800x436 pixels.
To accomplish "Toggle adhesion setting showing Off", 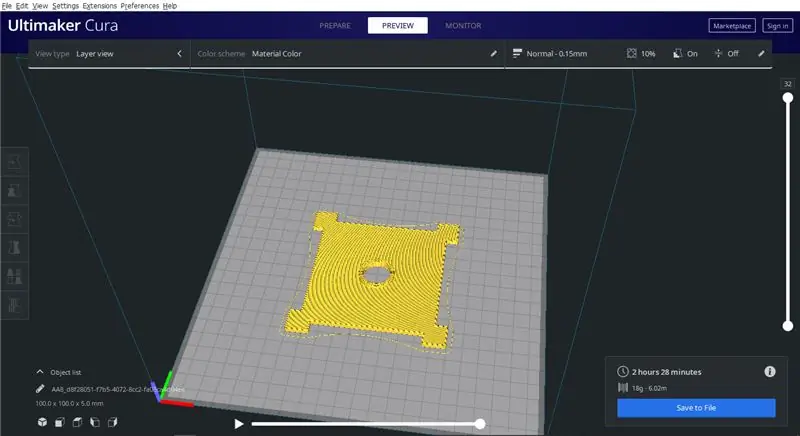I will click(727, 54).
